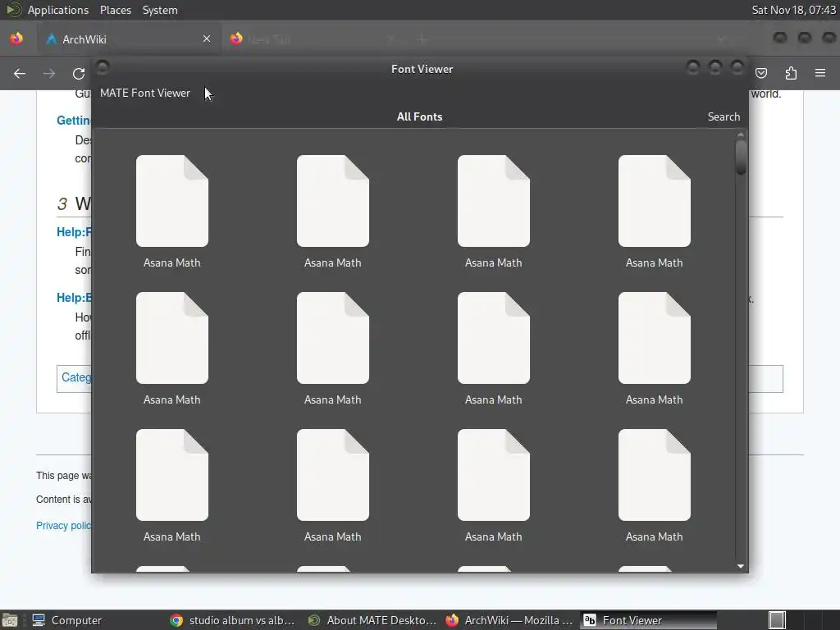This screenshot has width=840, height=630.
Task: Reload the ArchWiki page
Action: [79, 73]
